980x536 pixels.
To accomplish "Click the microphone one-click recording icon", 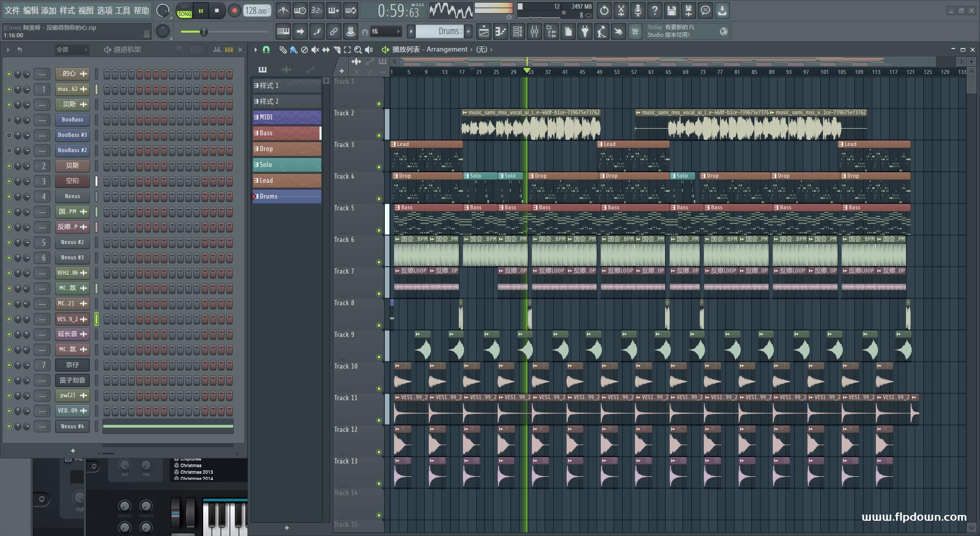I will pos(638,11).
